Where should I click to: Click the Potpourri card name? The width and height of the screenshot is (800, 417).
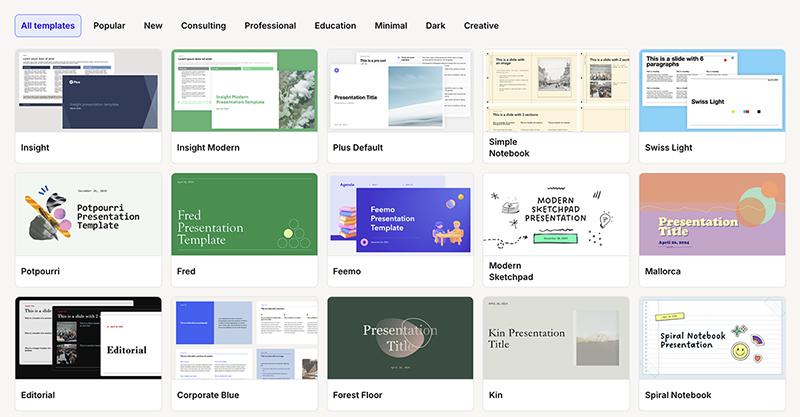point(40,272)
